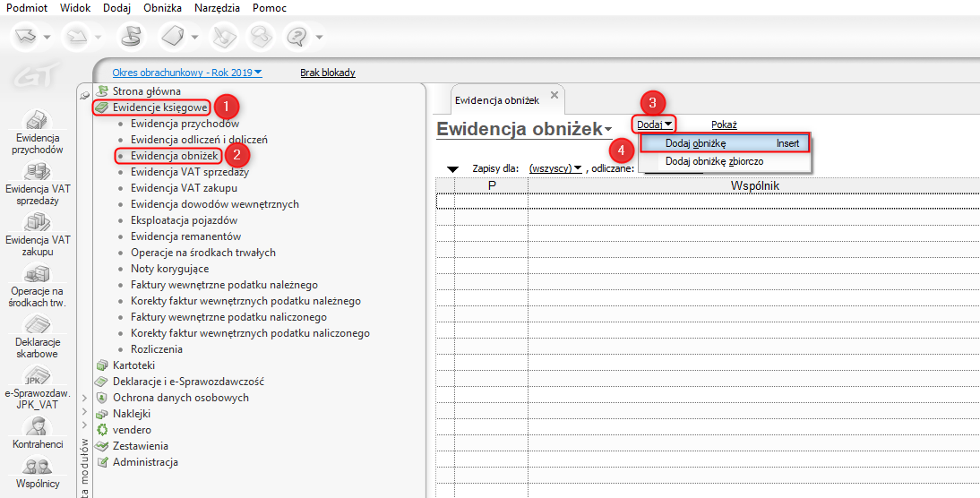The height and width of the screenshot is (498, 980).
Task: Choose Dodaj obniżkę zbiorczo menu entry
Action: (x=725, y=161)
